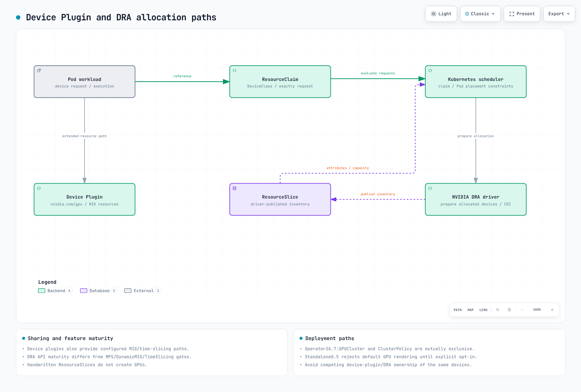Viewport: 581px width, 392px height.
Task: Toggle the Light theme button
Action: pyautogui.click(x=441, y=14)
